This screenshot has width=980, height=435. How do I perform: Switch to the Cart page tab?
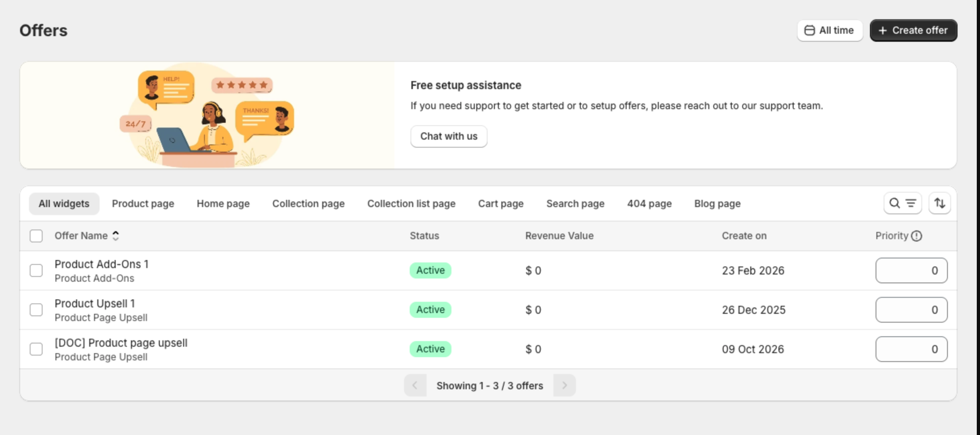point(501,204)
